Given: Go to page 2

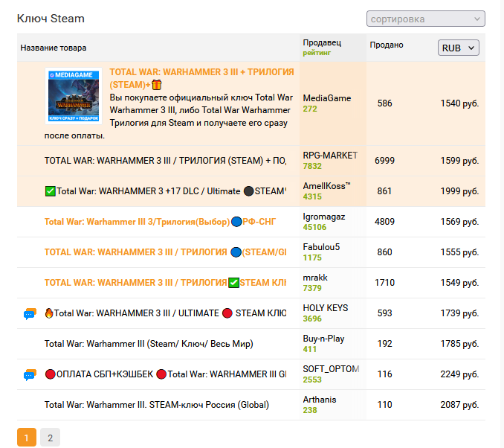Looking at the screenshot, I should coord(50,437).
